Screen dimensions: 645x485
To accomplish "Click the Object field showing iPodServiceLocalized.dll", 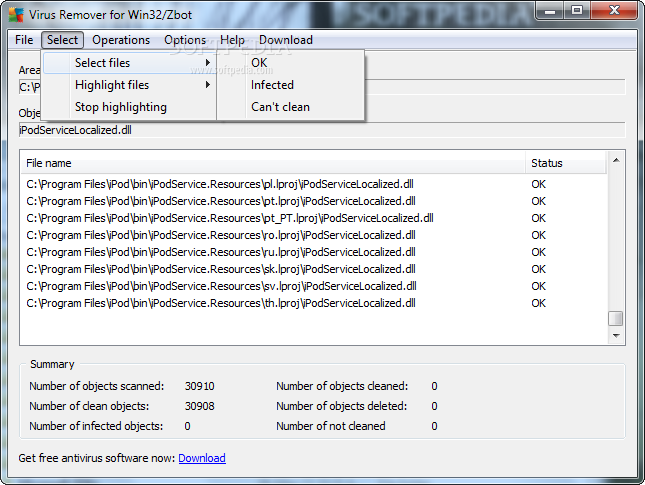I will pyautogui.click(x=322, y=130).
